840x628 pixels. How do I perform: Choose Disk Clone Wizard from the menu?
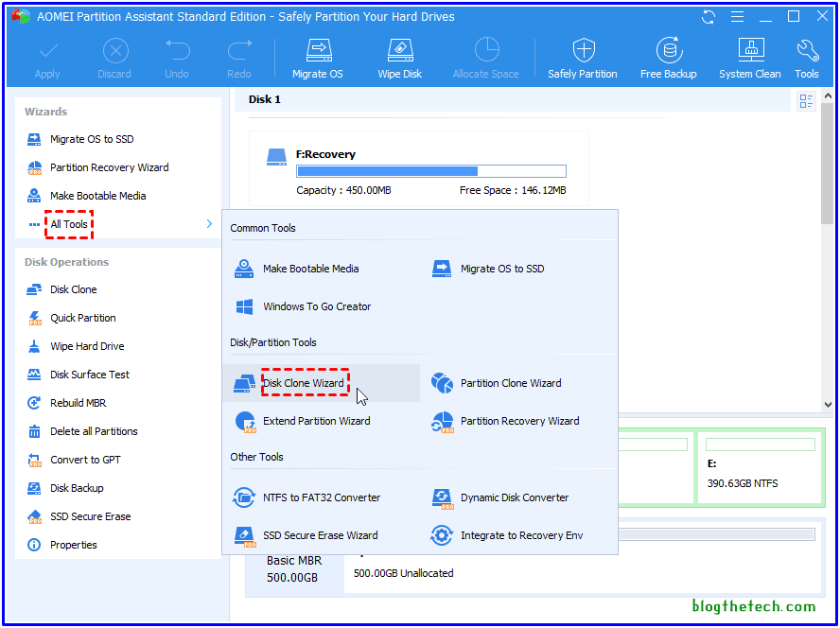point(304,383)
